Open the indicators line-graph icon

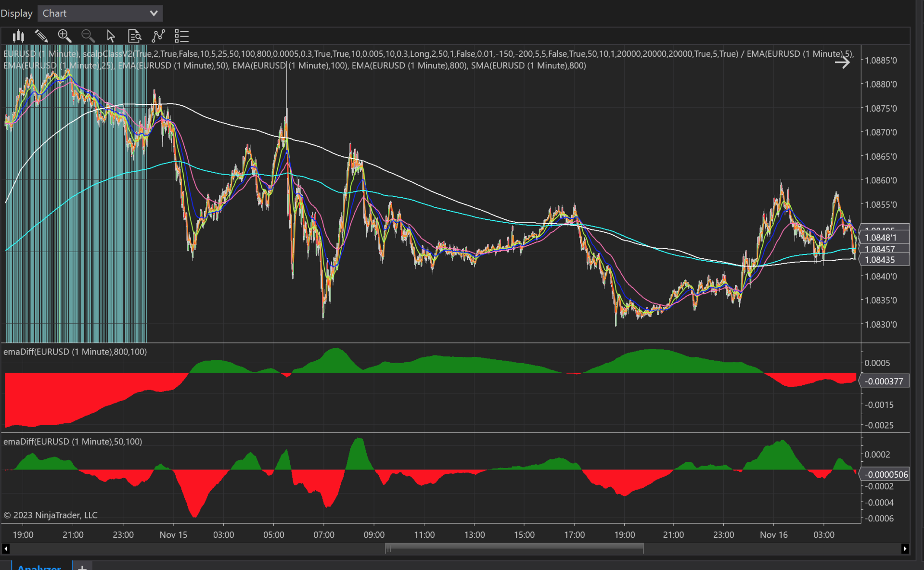click(158, 36)
